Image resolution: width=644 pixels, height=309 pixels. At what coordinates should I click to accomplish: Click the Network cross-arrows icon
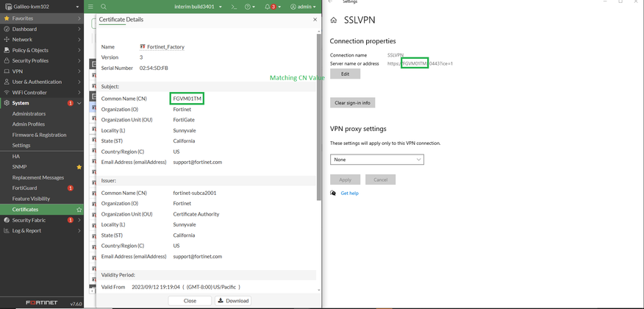coord(7,40)
